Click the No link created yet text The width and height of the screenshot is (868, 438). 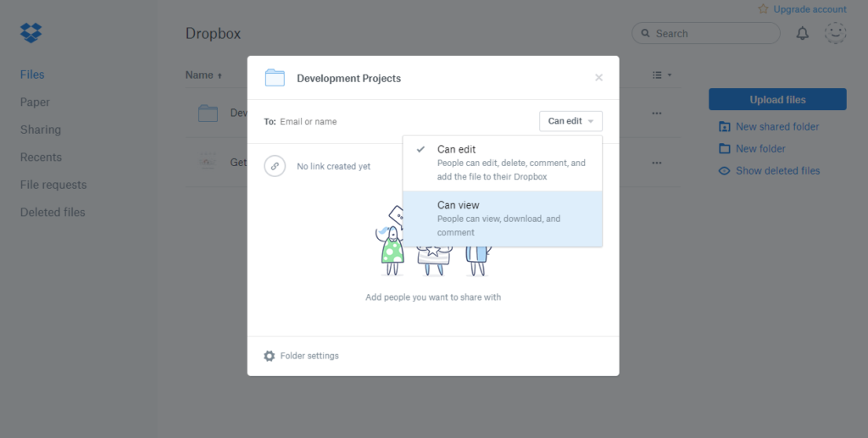(x=333, y=166)
